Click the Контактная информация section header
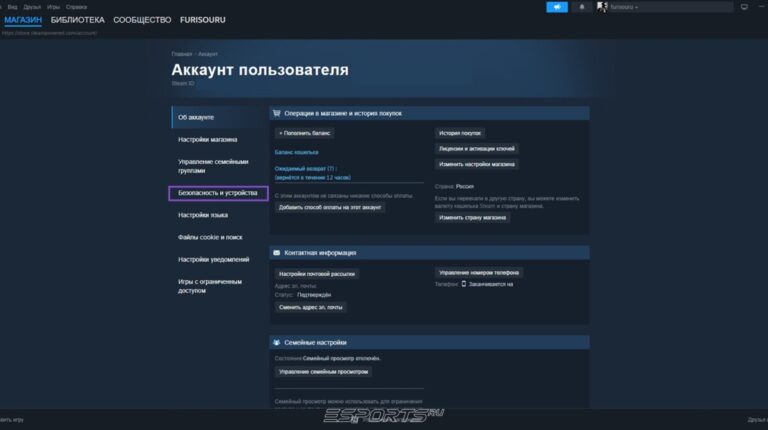 pos(429,253)
